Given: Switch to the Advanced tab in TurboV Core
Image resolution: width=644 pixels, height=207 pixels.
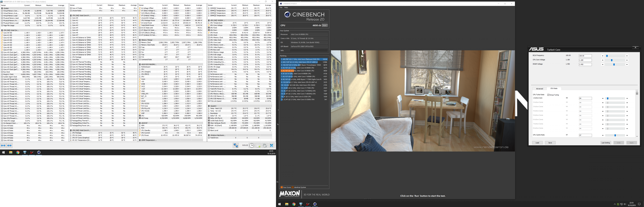Looking at the screenshot, I should point(540,88).
